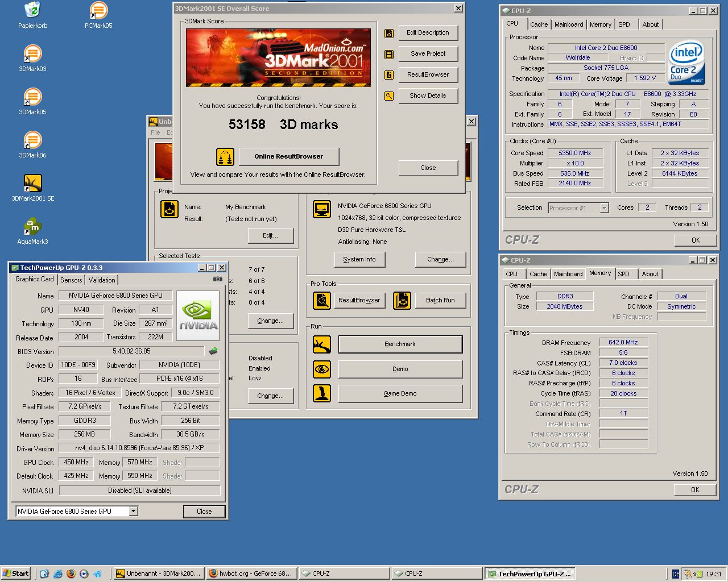The image size is (728, 582).
Task: Switch to Validation tab in GPU-Z
Action: pos(102,280)
